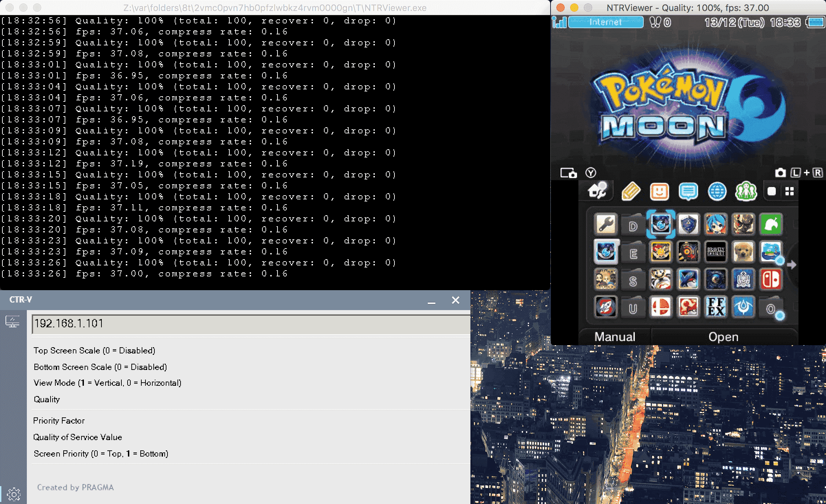The height and width of the screenshot is (504, 826).
Task: Click 'Created by PRAGMA' credit in CTR-V
Action: [75, 487]
